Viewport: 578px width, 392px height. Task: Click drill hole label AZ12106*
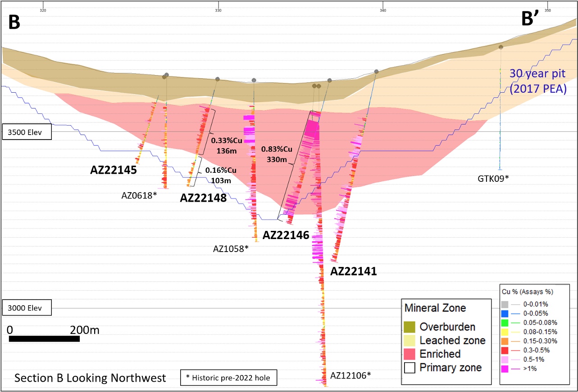[350, 375]
